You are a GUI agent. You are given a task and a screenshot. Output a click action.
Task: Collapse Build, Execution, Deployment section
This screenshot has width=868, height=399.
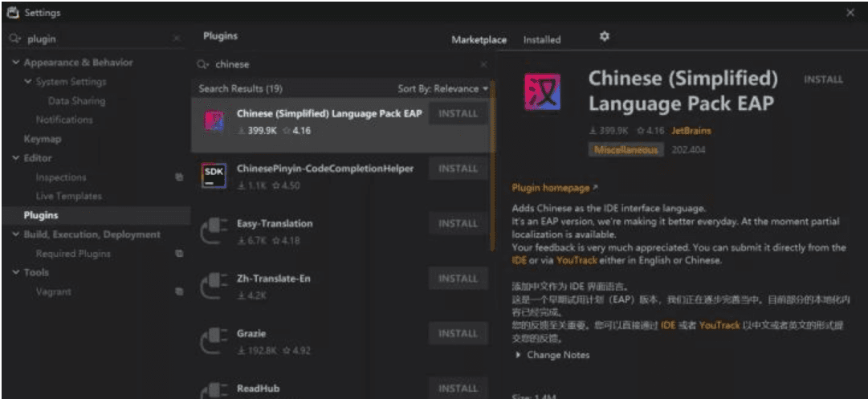[x=15, y=234]
